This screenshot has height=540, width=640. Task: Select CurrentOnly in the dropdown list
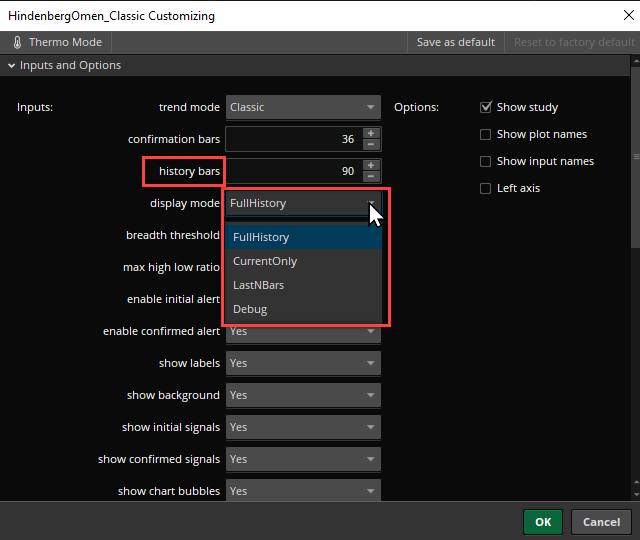tap(303, 261)
